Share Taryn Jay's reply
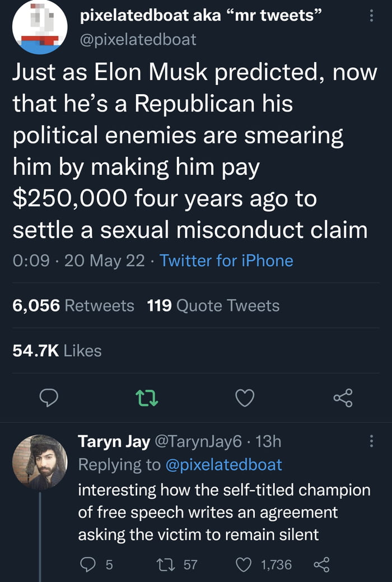The height and width of the screenshot is (582, 392). click(x=322, y=564)
